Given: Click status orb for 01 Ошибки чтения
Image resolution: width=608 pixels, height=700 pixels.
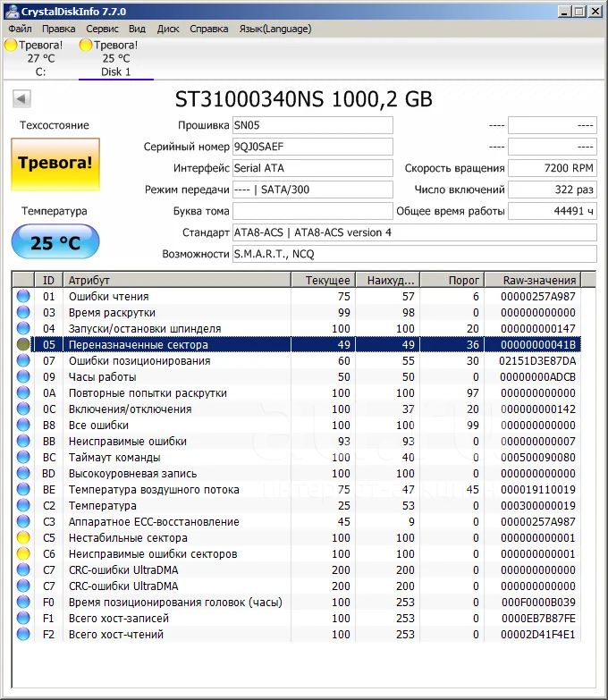Looking at the screenshot, I should click(23, 296).
